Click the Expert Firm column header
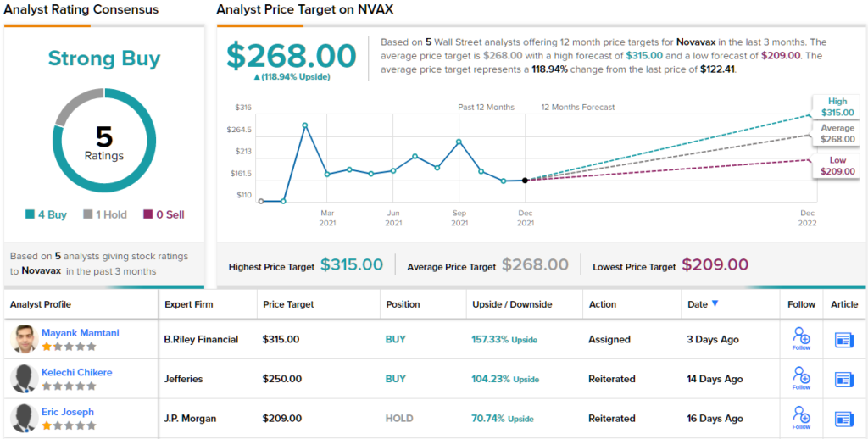This screenshot has height=439, width=868. (188, 304)
